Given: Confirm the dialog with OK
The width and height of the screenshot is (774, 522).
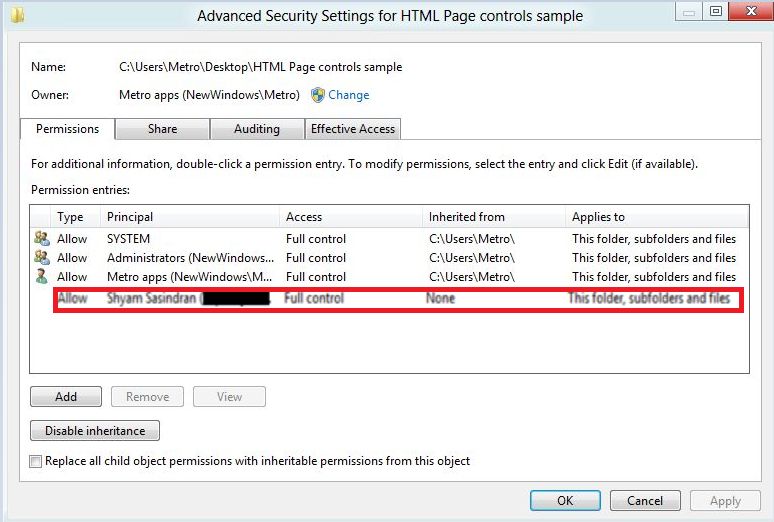Looking at the screenshot, I should coord(565,501).
